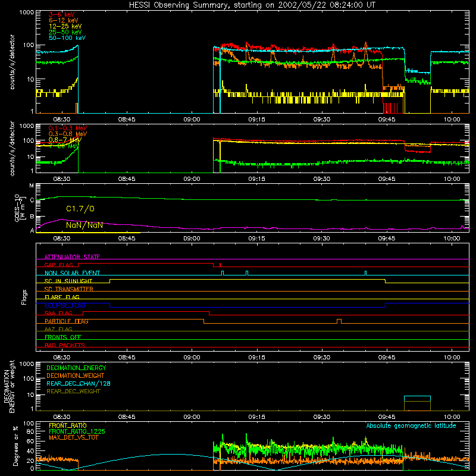
Task: Select the 6-12 keV legend label
Action: tap(64, 20)
